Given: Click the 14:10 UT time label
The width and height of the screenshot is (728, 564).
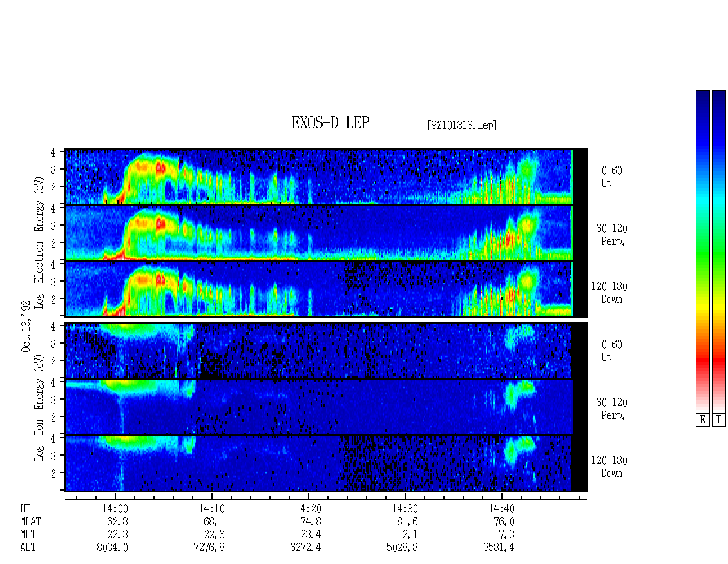Looking at the screenshot, I should (x=212, y=509).
